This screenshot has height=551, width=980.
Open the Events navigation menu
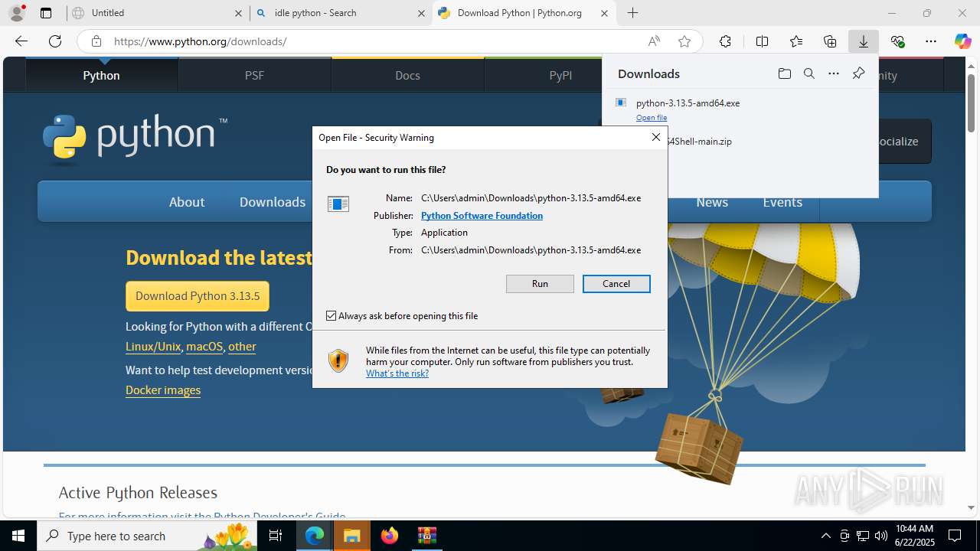point(782,202)
